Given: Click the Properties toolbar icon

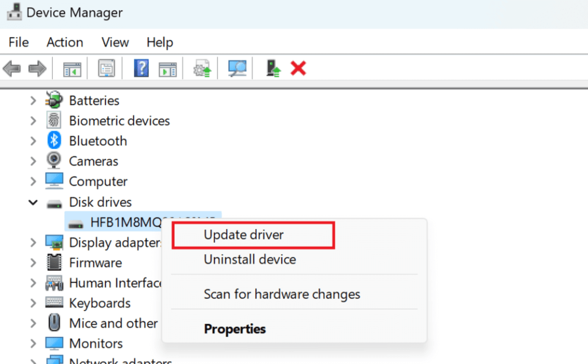Looking at the screenshot, I should click(106, 68).
